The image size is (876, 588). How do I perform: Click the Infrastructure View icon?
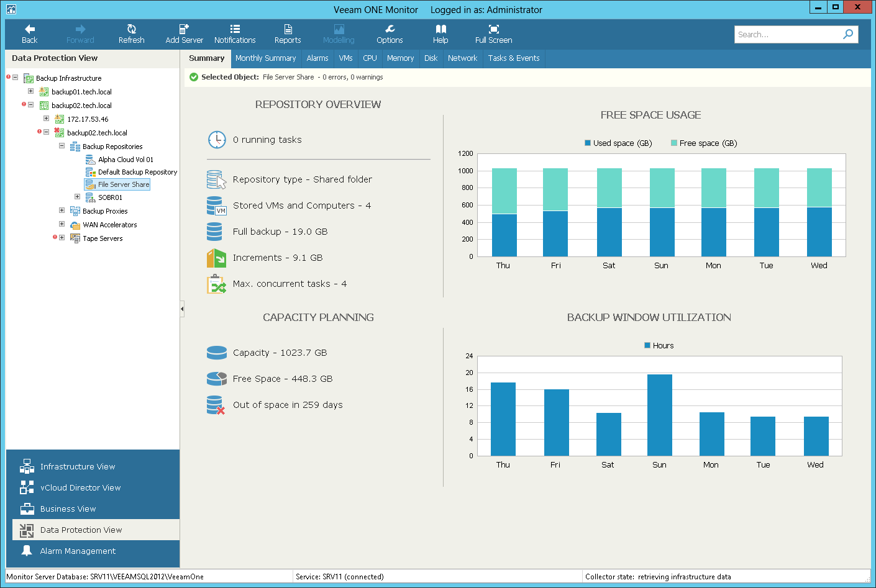(27, 466)
